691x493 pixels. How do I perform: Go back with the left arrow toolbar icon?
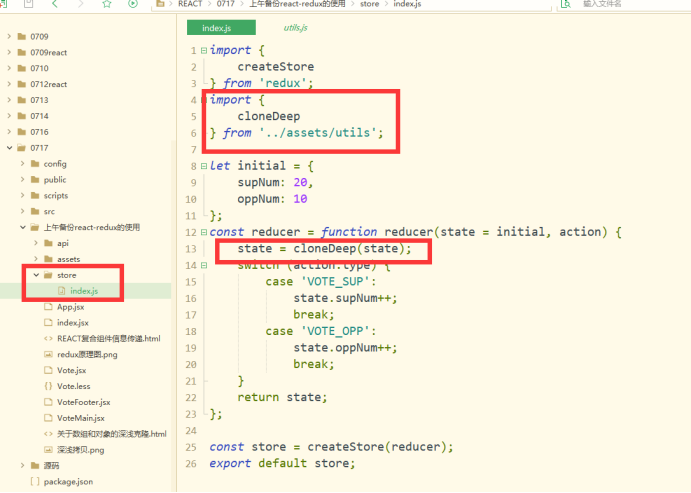tap(55, 4)
